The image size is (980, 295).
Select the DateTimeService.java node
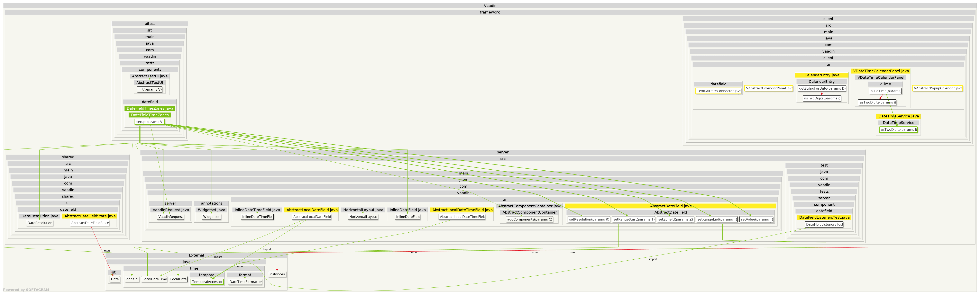(899, 116)
